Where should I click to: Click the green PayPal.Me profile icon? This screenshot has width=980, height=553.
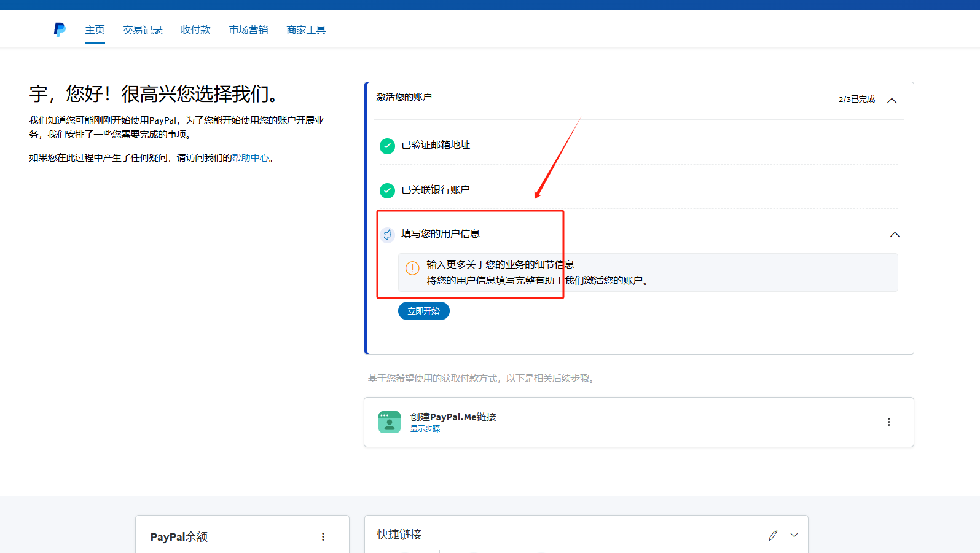click(x=389, y=422)
